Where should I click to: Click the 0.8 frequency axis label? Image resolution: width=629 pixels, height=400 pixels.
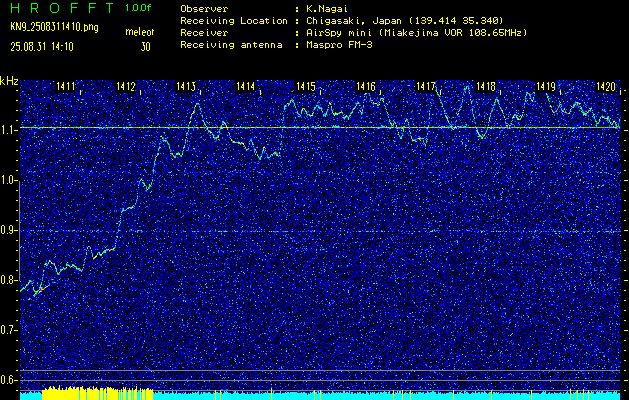coord(7,280)
